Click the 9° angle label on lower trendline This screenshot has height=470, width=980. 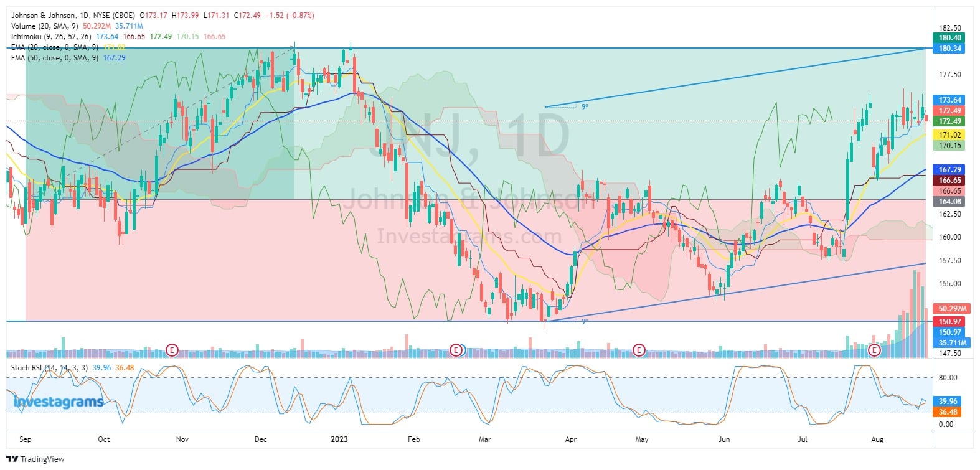tap(585, 321)
